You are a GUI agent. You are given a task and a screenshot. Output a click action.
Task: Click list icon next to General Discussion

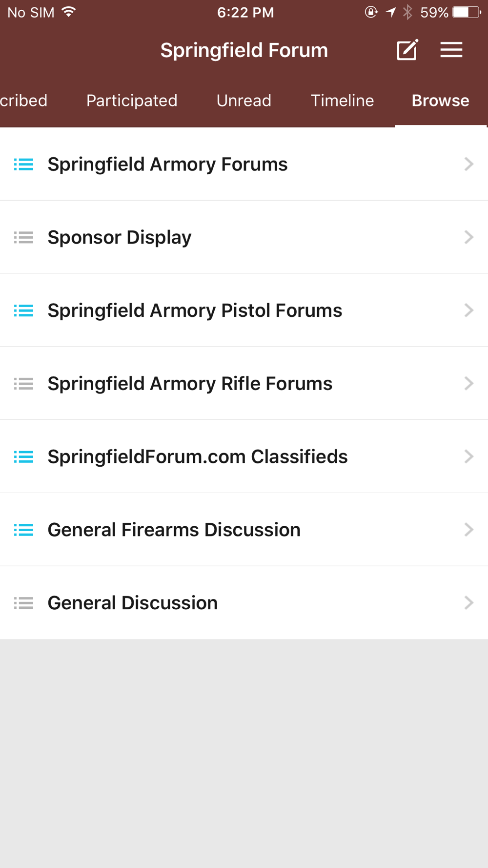(23, 603)
